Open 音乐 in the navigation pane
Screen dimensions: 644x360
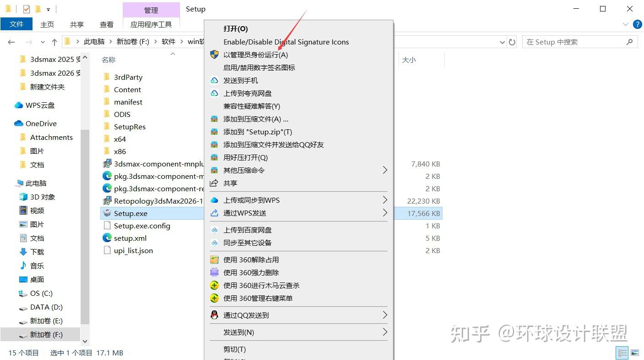(x=37, y=266)
